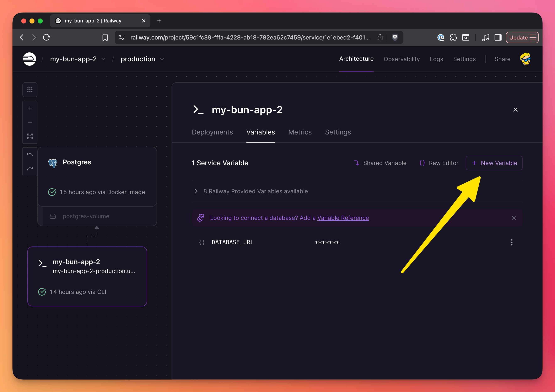This screenshot has height=392, width=555.
Task: Click the redo arrow icon
Action: 30,169
